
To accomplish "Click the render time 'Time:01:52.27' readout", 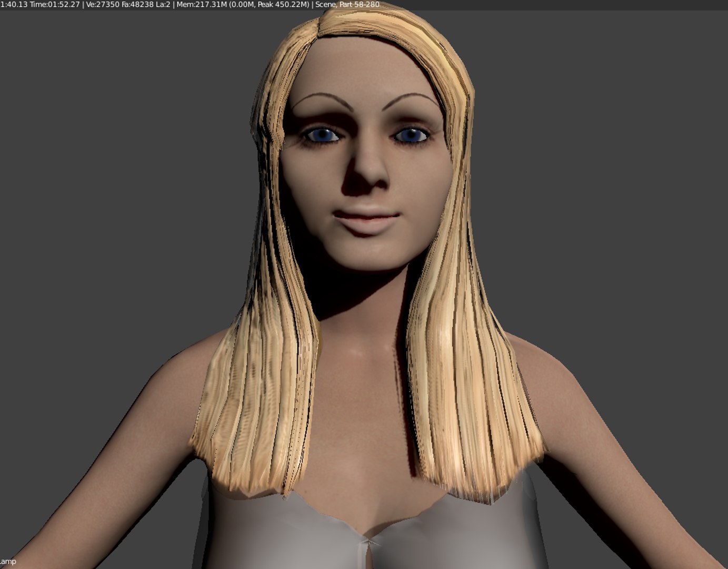I will coord(55,5).
